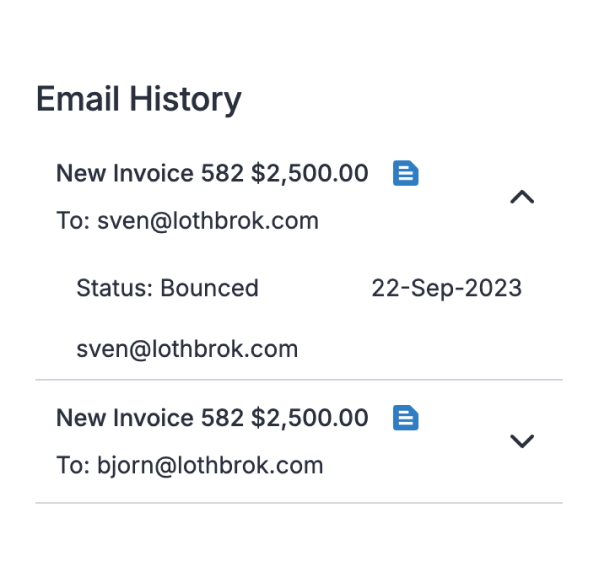Image resolution: width=599 pixels, height=584 pixels.
Task: Click the Email History heading
Action: (139, 99)
